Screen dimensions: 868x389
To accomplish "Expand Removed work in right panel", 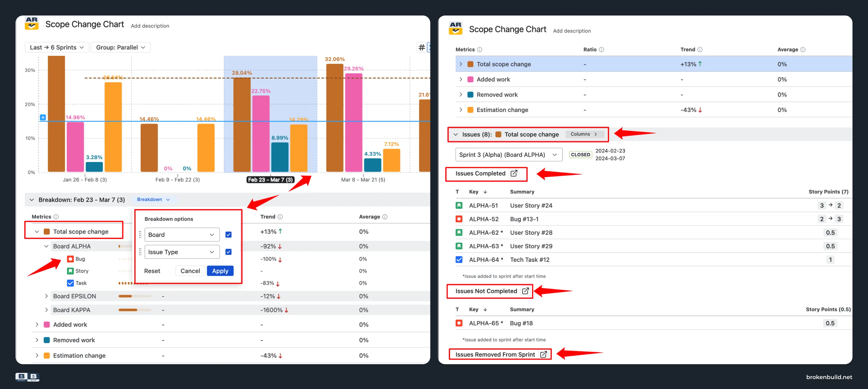I will (461, 94).
